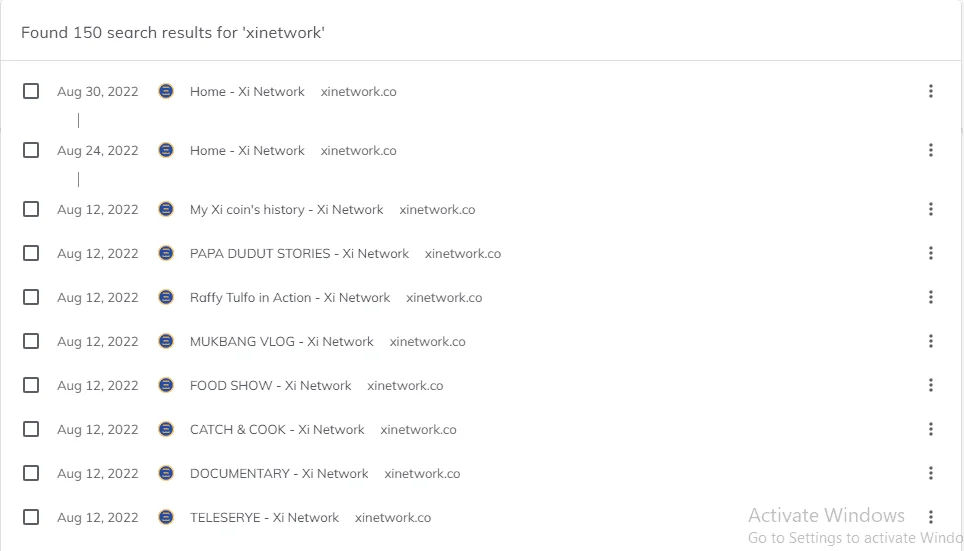Open 'PAPA DUDUT STORIES - Xi Network' page

[x=299, y=253]
